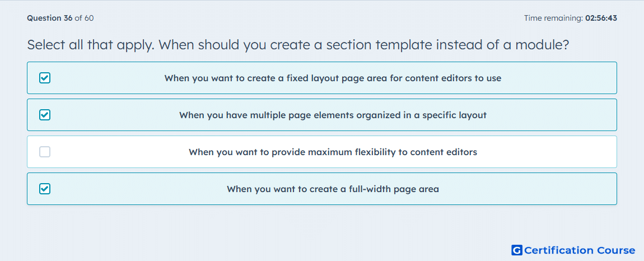Click the 02:56:43 countdown timer value

tap(601, 18)
